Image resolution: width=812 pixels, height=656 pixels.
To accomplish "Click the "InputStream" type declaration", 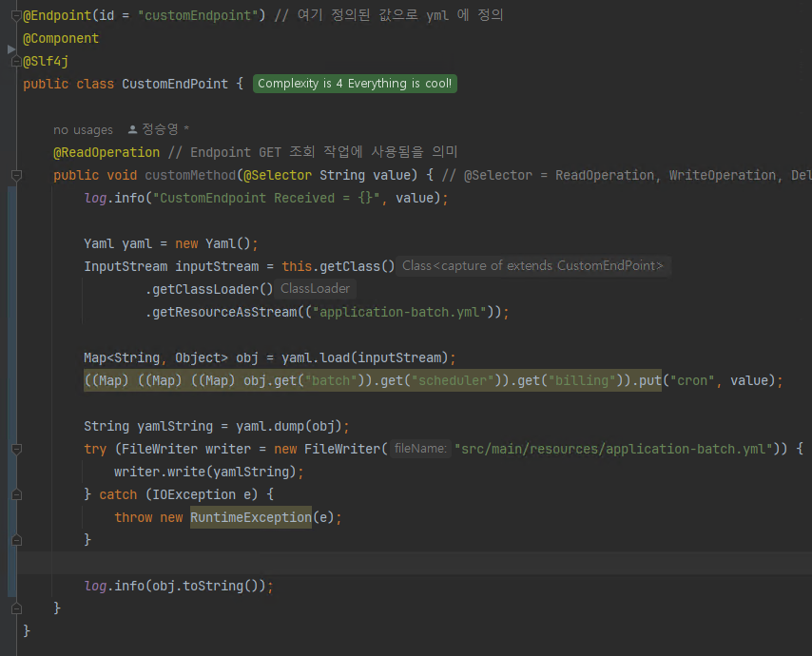I will pos(126,266).
